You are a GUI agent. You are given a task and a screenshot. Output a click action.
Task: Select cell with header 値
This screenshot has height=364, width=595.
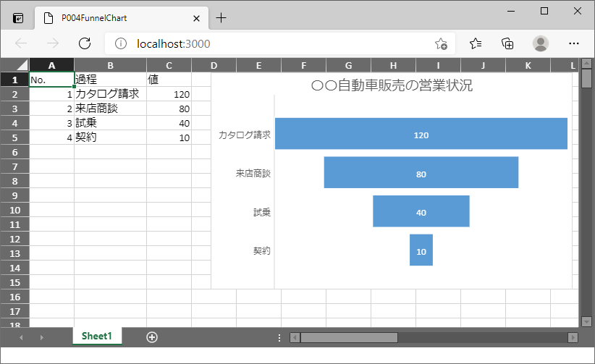tap(169, 80)
